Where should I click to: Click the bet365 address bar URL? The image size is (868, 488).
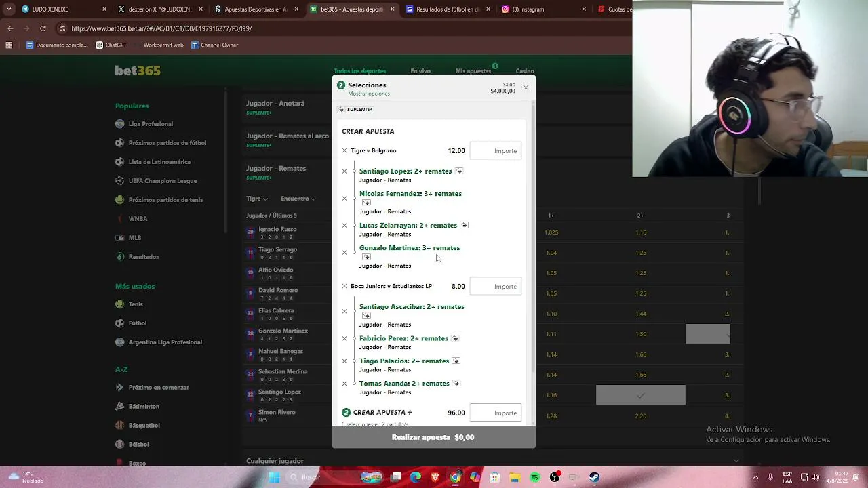tap(161, 29)
